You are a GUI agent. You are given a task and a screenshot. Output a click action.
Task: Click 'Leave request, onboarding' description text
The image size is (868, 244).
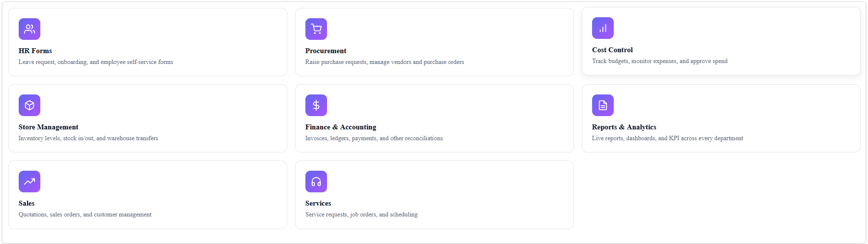point(96,62)
